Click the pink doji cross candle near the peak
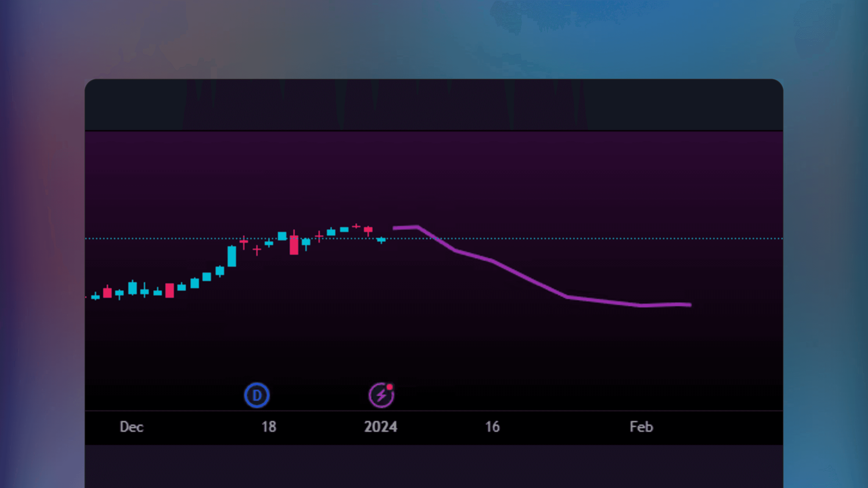868x488 pixels. (x=356, y=227)
